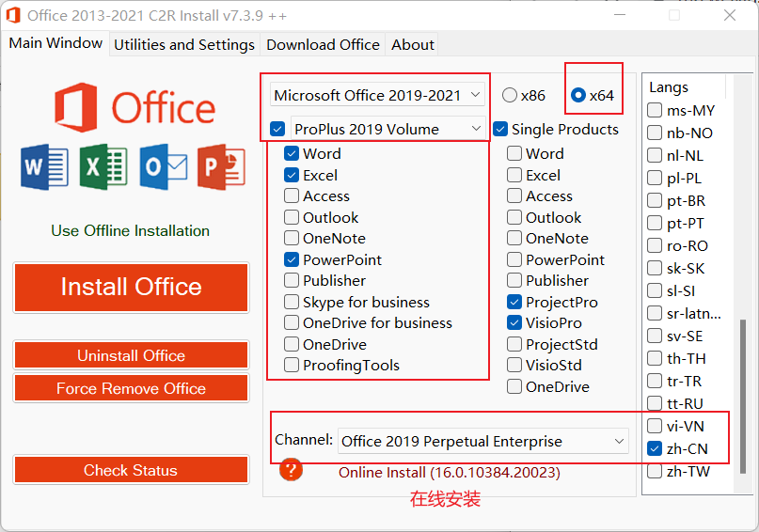The height and width of the screenshot is (532, 759).
Task: Open the Channel dropdown list
Action: (483, 441)
